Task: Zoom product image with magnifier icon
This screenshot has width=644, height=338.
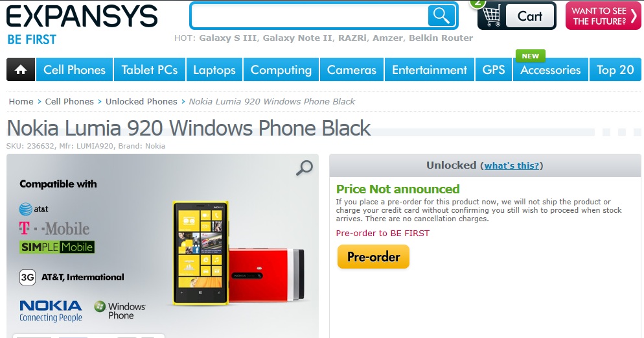Action: pos(305,168)
